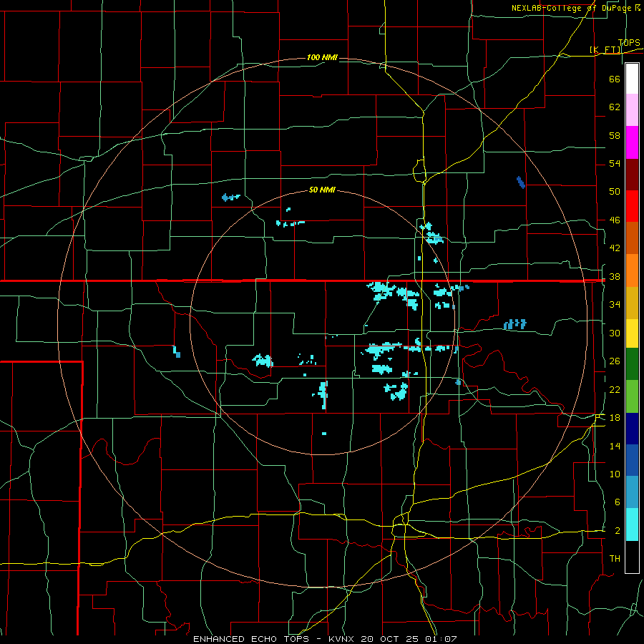644x644 pixels.
Task: Click the "ENHANCED ECHO TOPS" caption text
Action: coord(251,639)
